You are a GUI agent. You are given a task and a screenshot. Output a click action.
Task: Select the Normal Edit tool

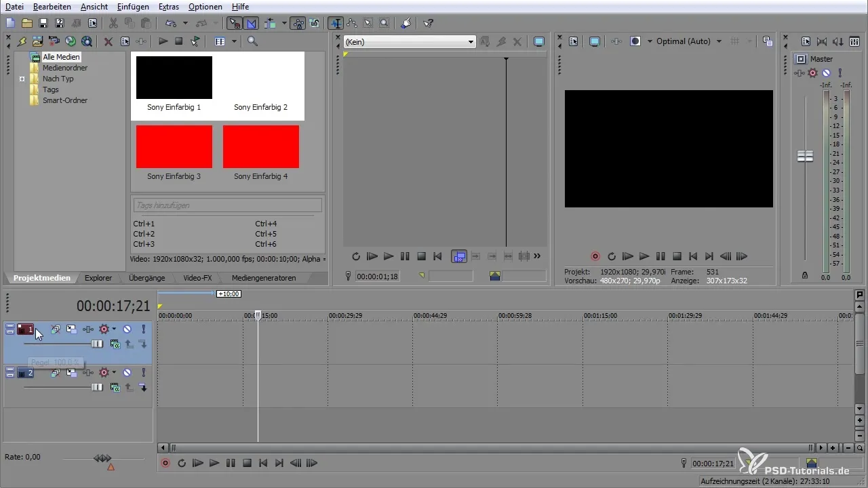(x=336, y=23)
